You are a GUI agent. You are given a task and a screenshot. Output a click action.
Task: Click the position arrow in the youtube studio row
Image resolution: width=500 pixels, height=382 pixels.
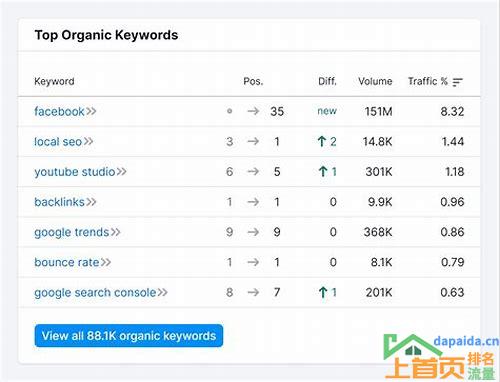[253, 172]
